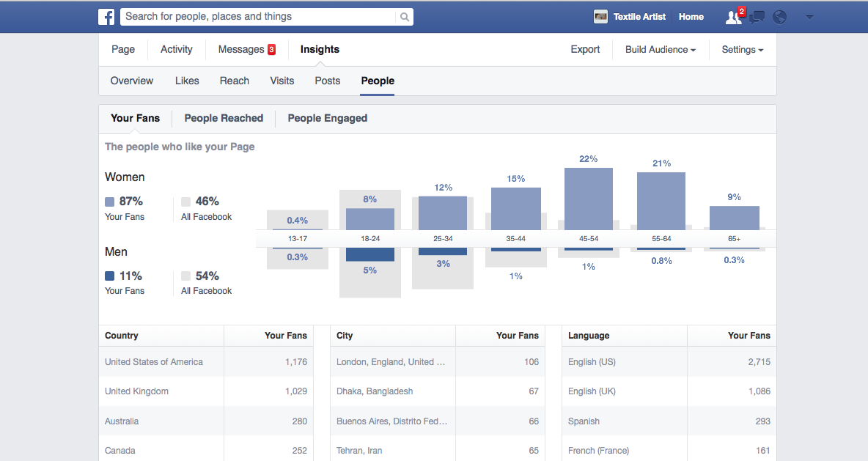Select the Insights tab
The image size is (868, 461).
point(320,49)
